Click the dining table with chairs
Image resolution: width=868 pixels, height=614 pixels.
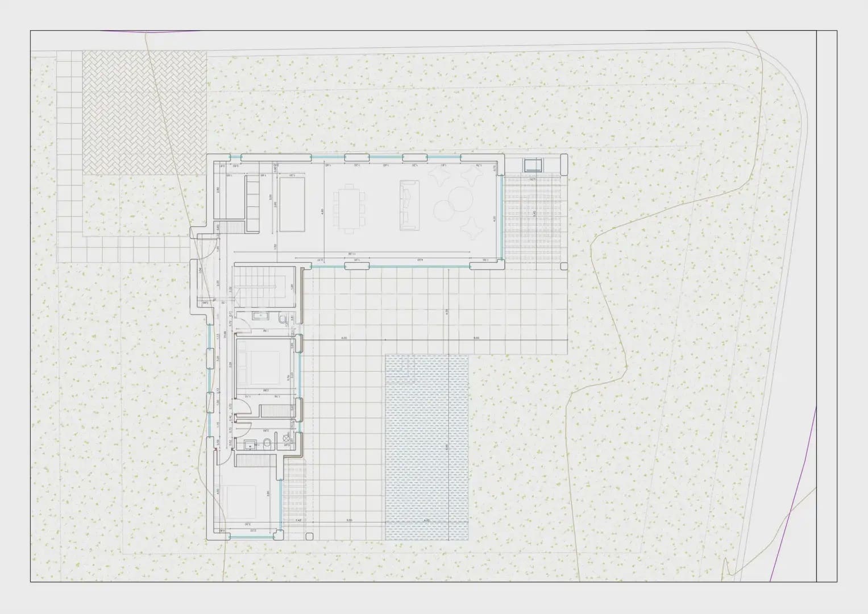pyautogui.click(x=348, y=208)
